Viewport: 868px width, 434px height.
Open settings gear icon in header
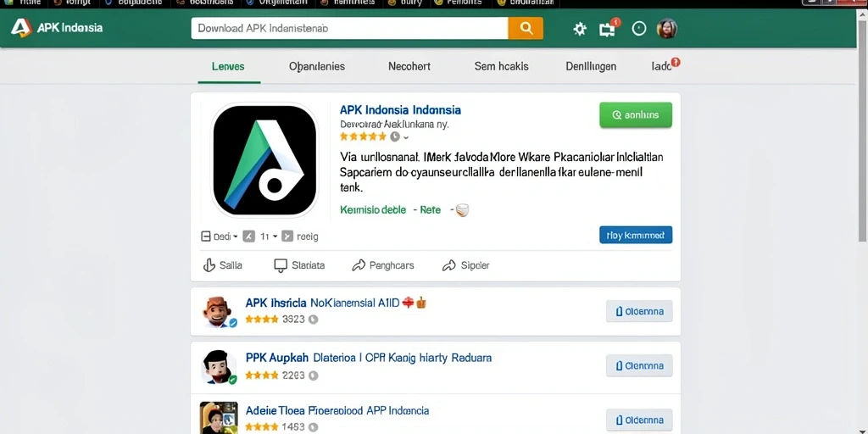coord(580,29)
